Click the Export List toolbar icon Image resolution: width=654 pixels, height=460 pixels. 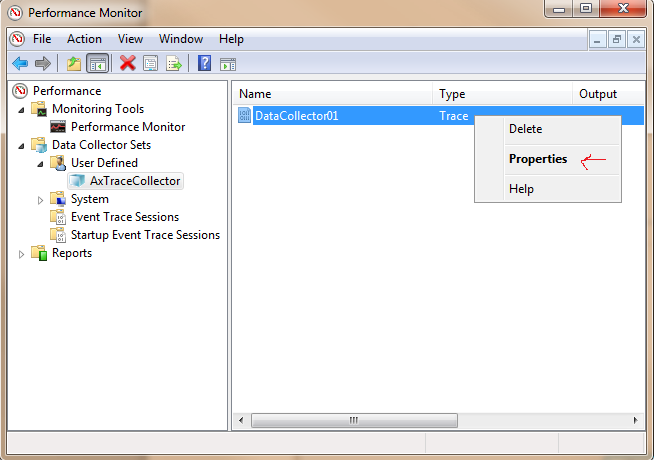coord(174,63)
